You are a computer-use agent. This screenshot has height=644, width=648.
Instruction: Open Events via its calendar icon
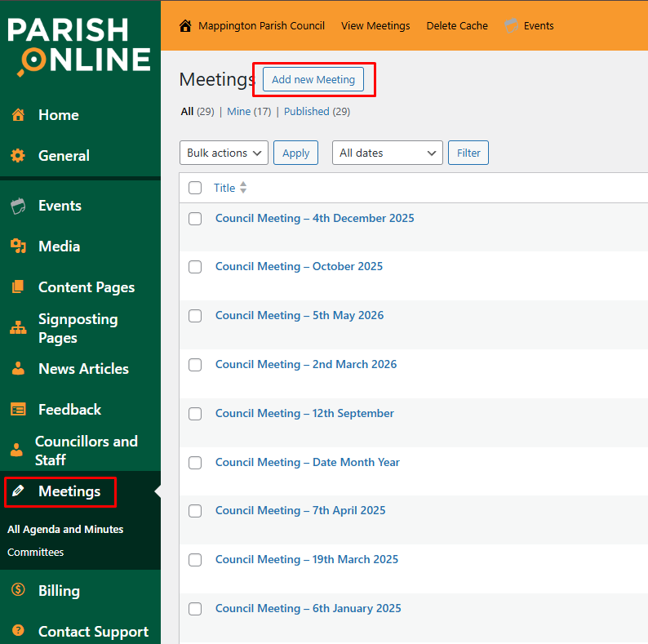point(18,206)
